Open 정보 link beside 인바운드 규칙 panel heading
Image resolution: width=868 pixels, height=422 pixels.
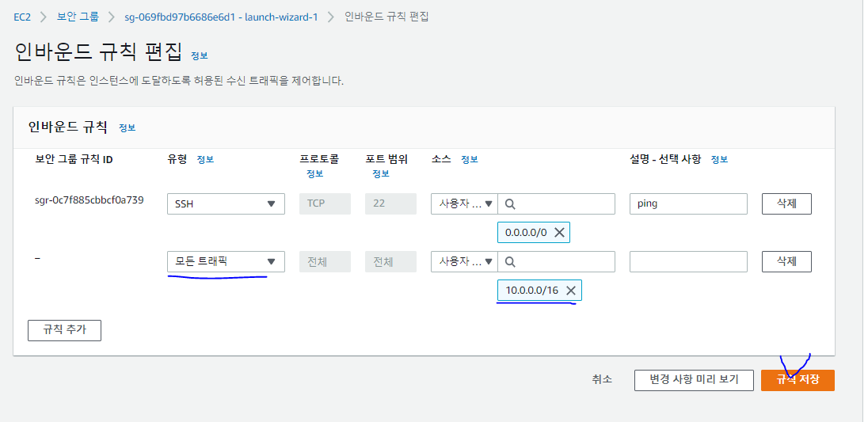128,127
